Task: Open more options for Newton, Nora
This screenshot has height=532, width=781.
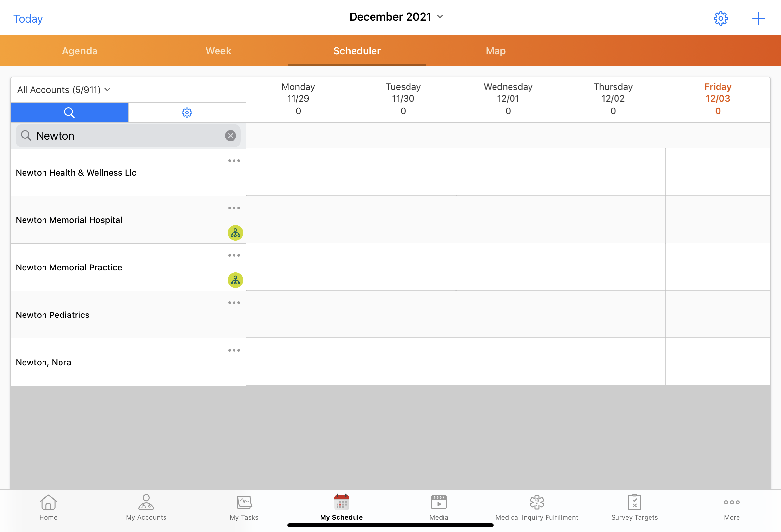Action: 234,350
